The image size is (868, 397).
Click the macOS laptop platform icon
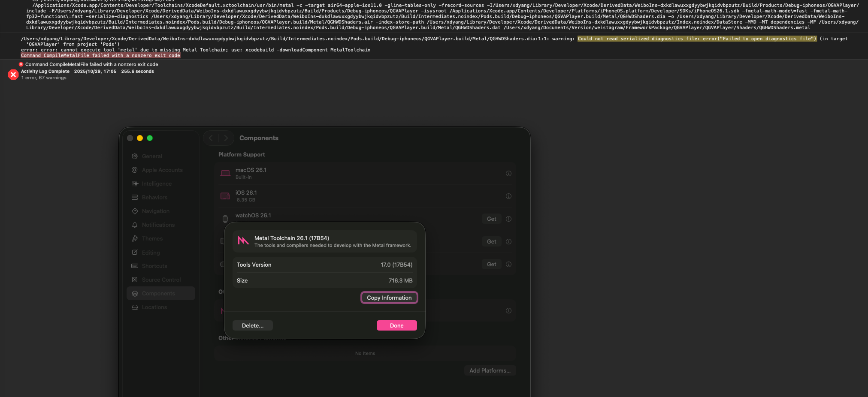pyautogui.click(x=225, y=173)
